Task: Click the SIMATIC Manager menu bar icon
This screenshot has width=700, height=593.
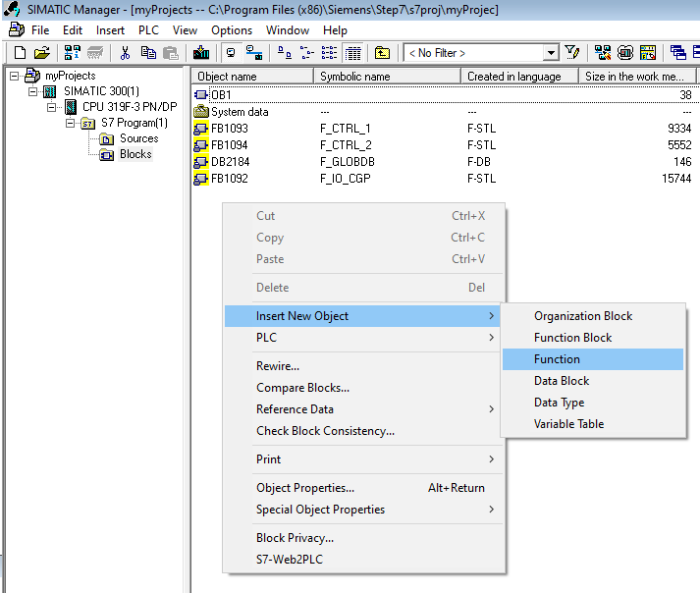Action: (17, 29)
